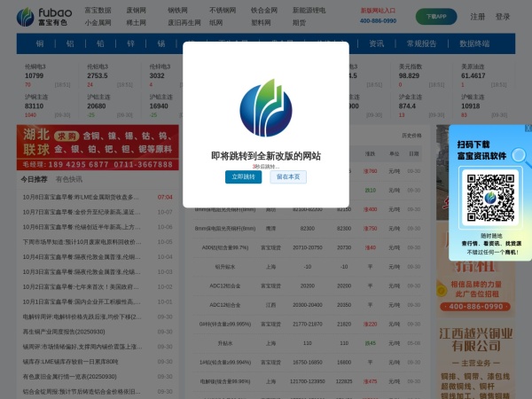Click the 下载APP button
This screenshot has height=399, width=532.
pyautogui.click(x=436, y=16)
